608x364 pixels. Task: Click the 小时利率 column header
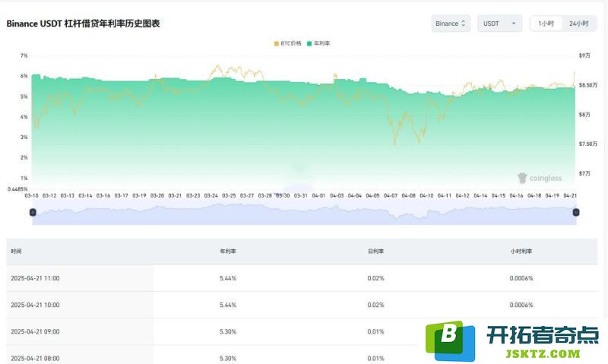click(x=521, y=252)
